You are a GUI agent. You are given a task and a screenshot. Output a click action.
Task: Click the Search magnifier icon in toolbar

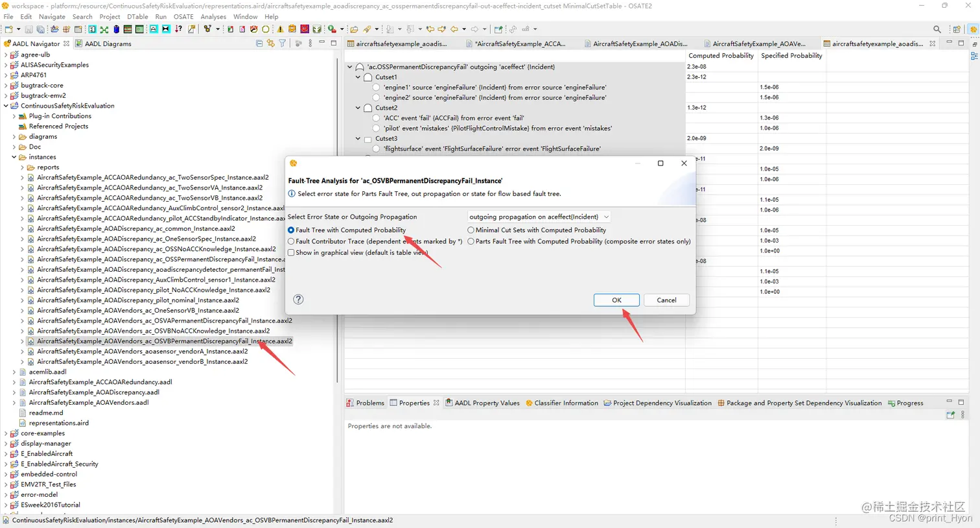pos(937,29)
